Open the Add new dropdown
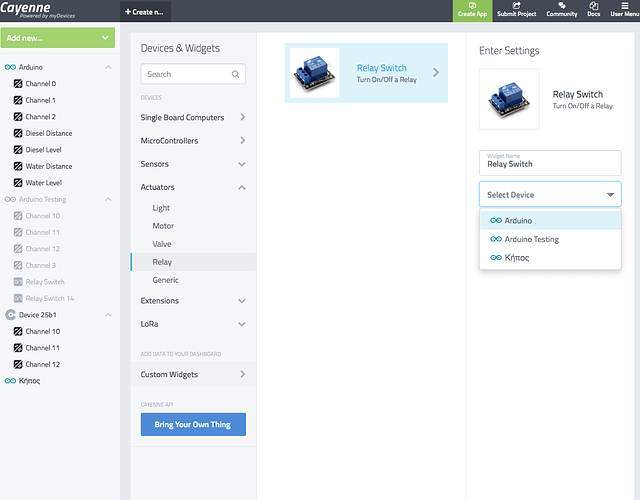This screenshot has height=500, width=640. pyautogui.click(x=58, y=38)
